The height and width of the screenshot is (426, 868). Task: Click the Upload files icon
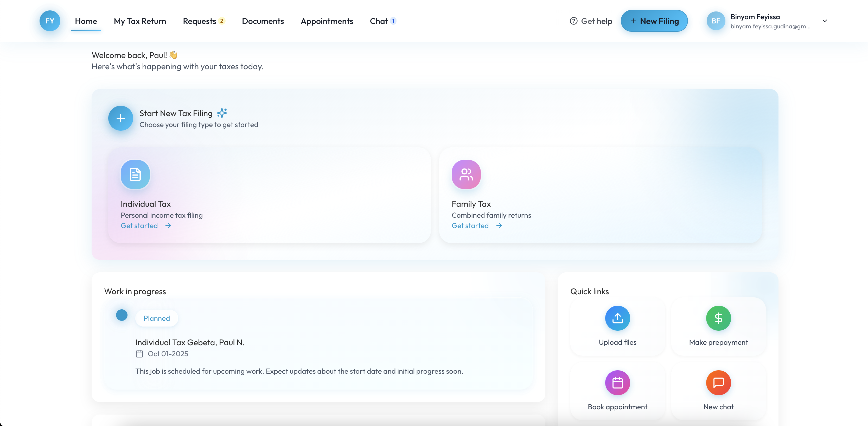617,318
